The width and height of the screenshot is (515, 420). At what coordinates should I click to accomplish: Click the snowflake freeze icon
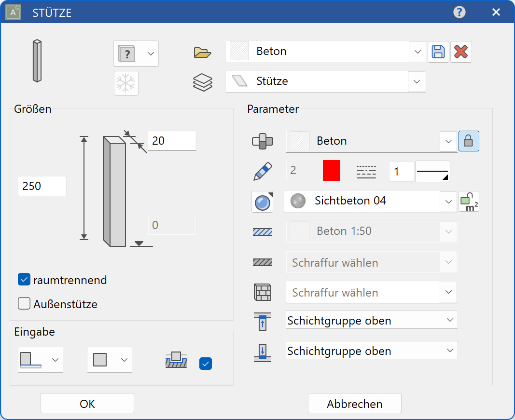126,83
